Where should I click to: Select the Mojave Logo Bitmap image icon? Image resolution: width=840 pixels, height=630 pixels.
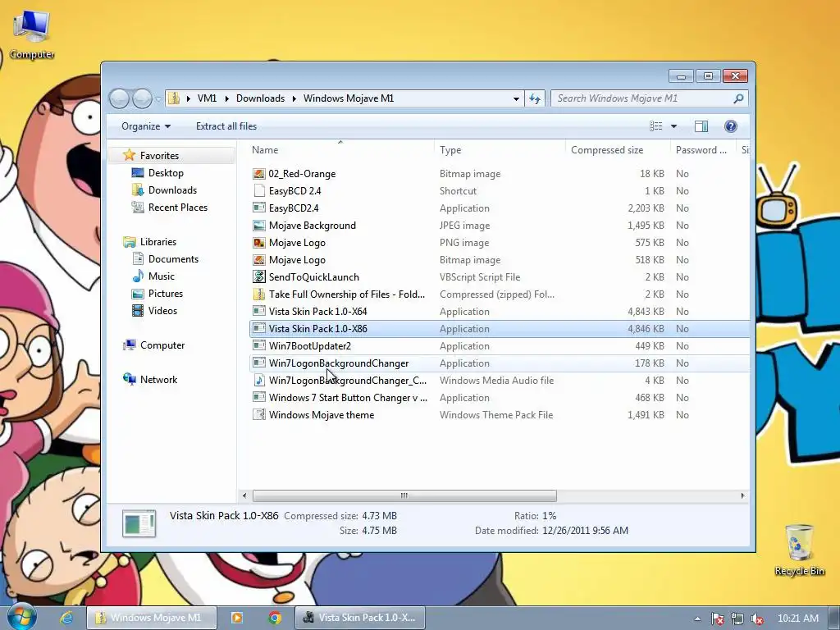coord(259,260)
